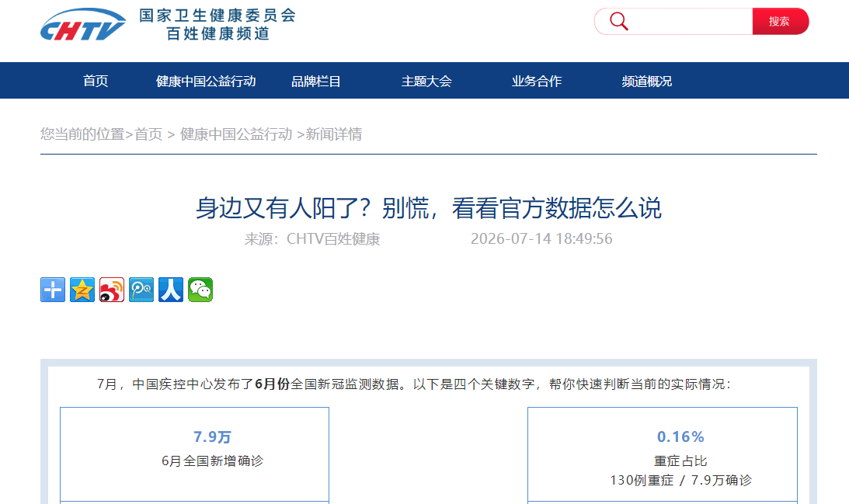Click label 重症占比
The height and width of the screenshot is (504, 849).
(x=680, y=461)
